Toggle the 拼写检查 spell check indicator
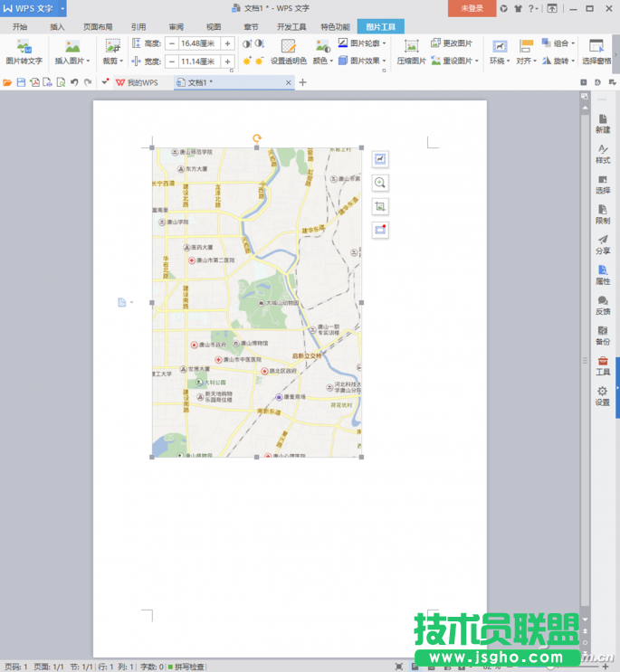 point(190,667)
